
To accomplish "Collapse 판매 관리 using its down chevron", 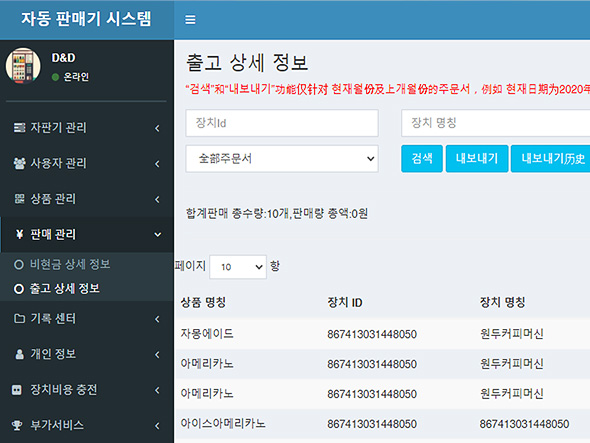I will pos(158,235).
